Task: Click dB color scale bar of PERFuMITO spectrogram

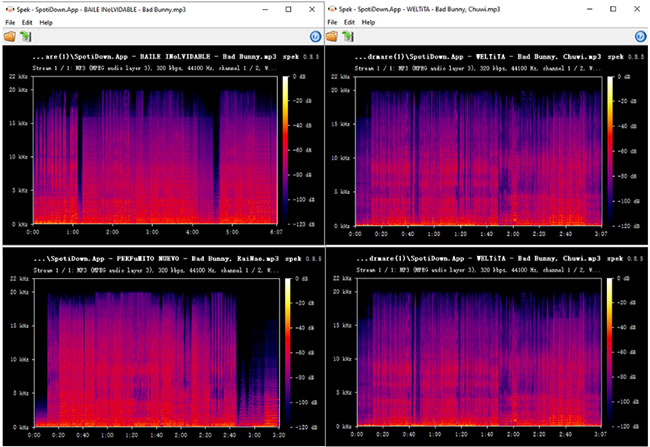Action: (288, 352)
